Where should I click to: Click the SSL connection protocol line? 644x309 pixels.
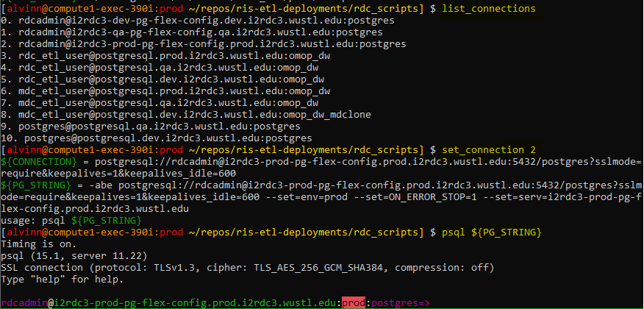[x=248, y=268]
